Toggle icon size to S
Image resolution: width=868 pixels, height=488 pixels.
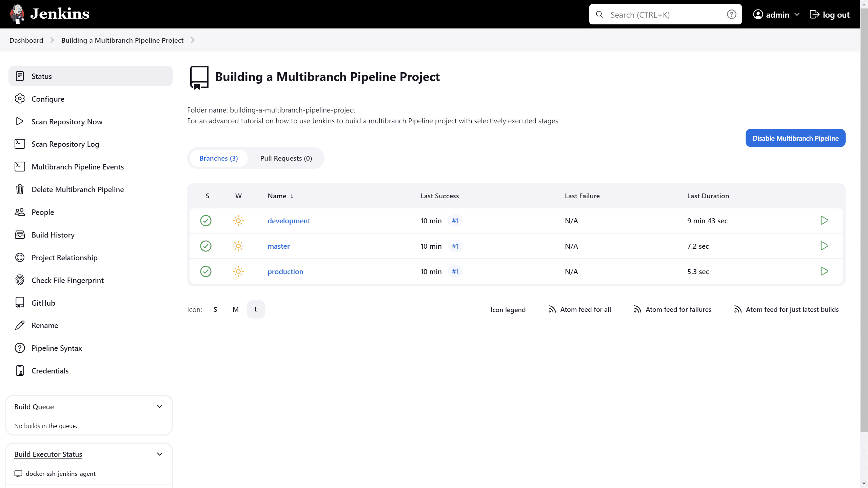[215, 309]
